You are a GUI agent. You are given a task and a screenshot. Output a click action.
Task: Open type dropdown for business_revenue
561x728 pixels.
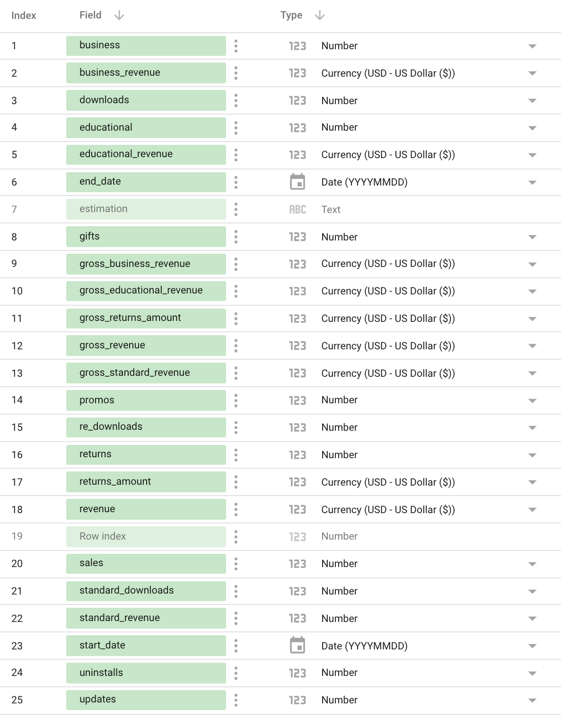(532, 73)
